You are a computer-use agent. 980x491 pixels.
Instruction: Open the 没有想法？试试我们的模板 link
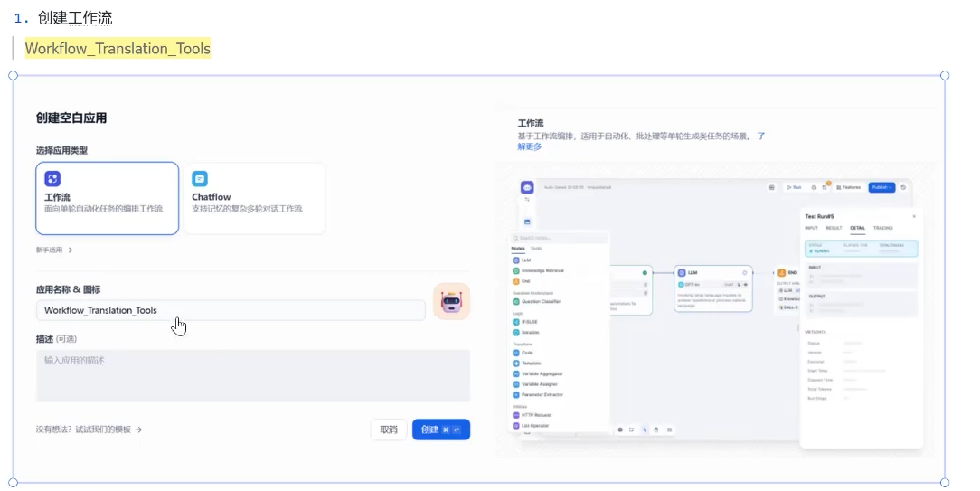tap(89, 430)
